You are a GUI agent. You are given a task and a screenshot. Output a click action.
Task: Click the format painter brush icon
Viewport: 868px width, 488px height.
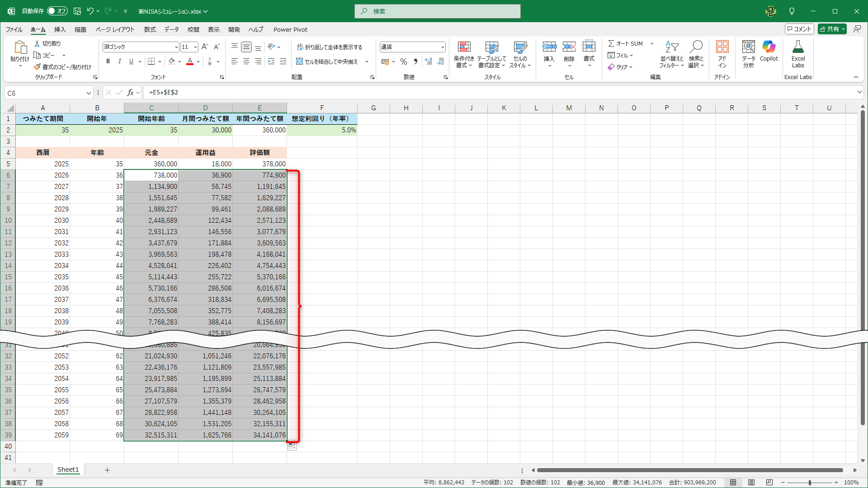(x=37, y=67)
